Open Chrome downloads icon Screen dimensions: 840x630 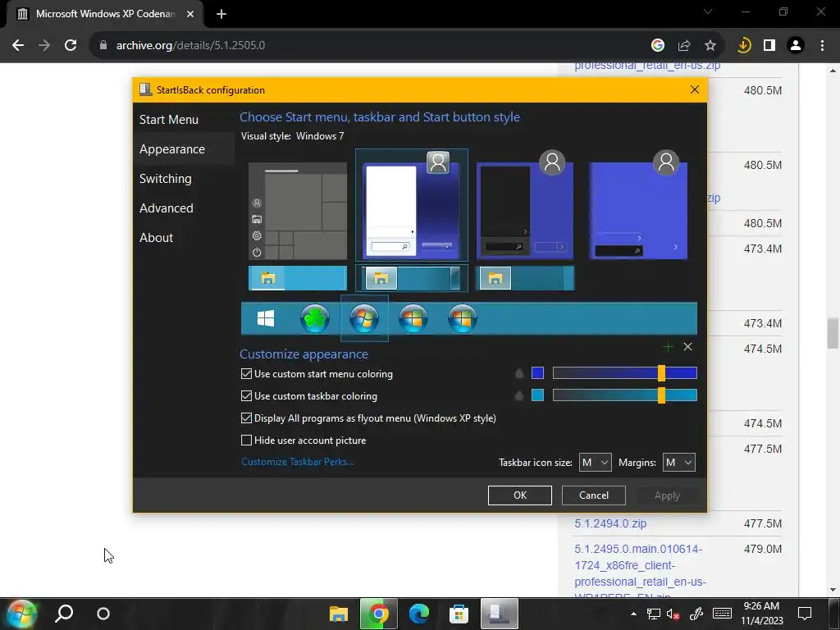(x=743, y=46)
